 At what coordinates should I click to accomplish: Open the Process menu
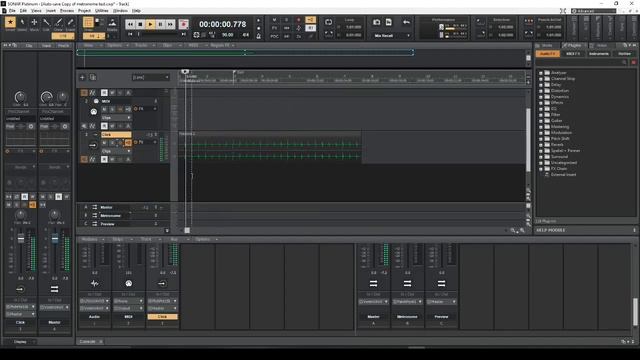pyautogui.click(x=67, y=11)
